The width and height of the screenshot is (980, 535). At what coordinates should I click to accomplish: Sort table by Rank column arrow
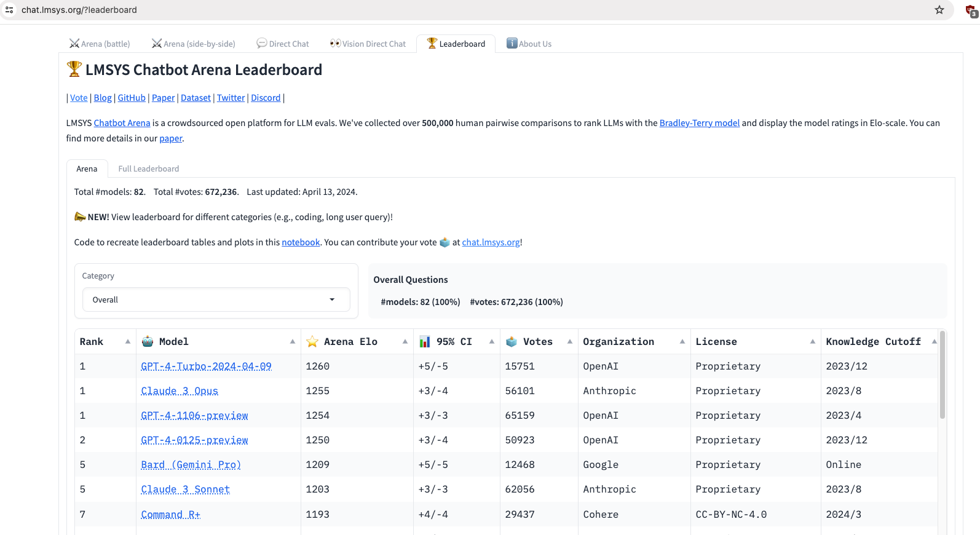(128, 342)
